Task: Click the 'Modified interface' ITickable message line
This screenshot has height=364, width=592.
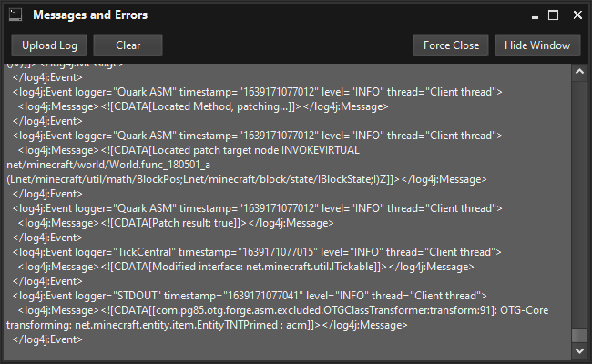Action: [x=246, y=267]
